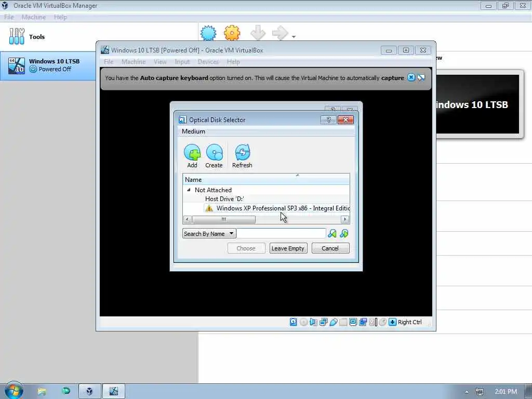The height and width of the screenshot is (399, 532).
Task: Show hidden system tray icons arrow
Action: [467, 392]
